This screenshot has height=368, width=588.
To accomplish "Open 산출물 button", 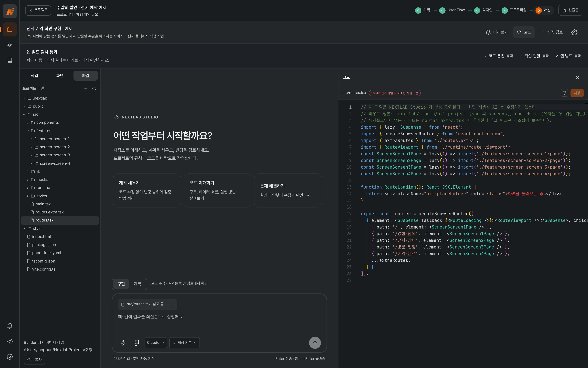I will 570,10.
